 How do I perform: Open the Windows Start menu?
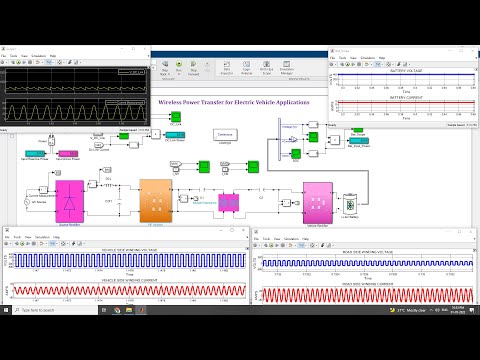tap(6, 310)
